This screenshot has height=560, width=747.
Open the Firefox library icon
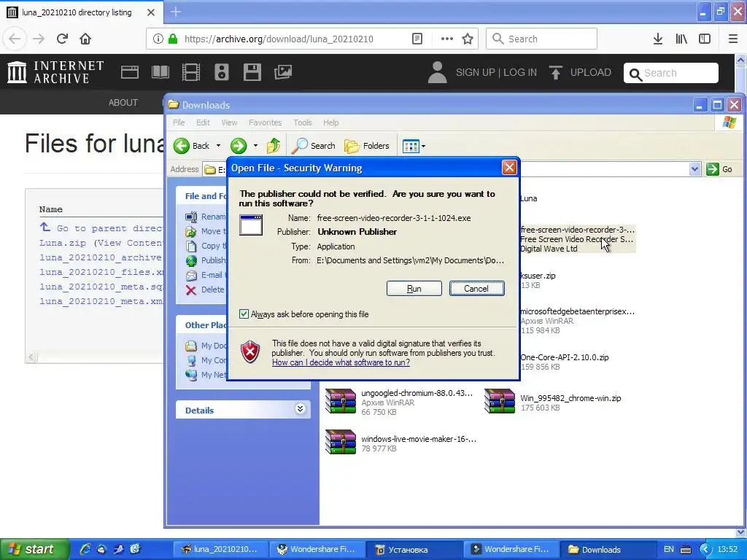681,39
